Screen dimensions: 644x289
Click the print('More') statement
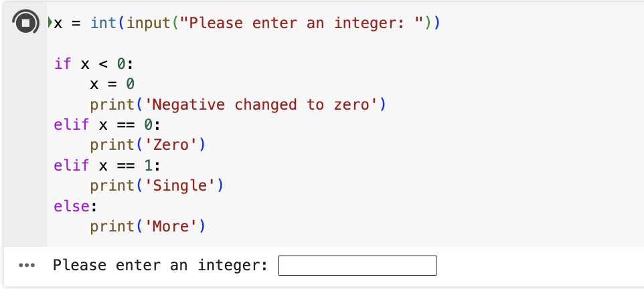(147, 227)
